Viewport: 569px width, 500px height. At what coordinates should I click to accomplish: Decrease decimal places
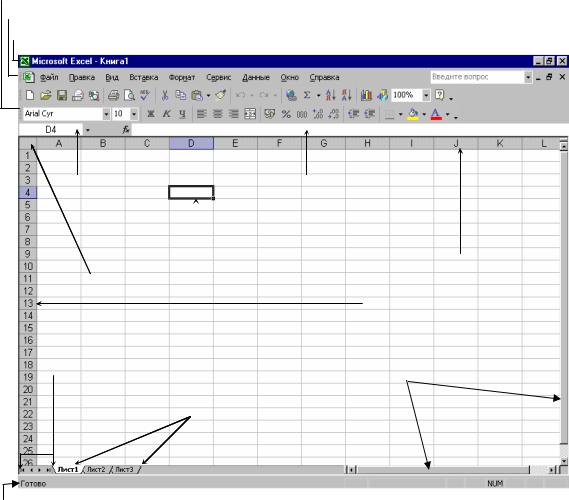(x=333, y=114)
